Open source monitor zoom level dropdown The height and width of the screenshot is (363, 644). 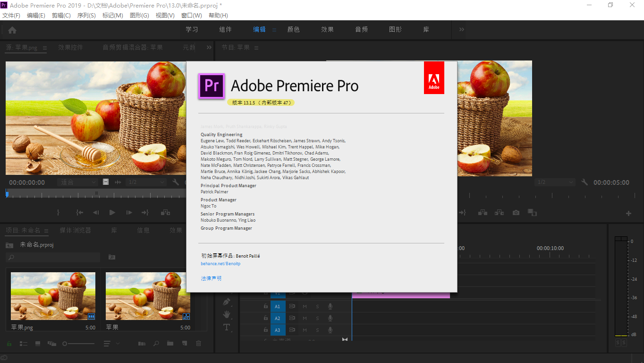[x=77, y=182]
